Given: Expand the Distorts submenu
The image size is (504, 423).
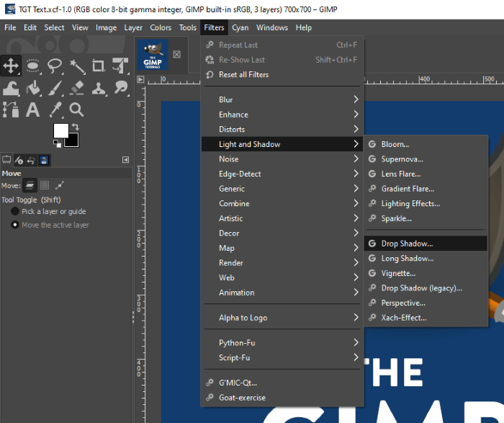Looking at the screenshot, I should (282, 129).
